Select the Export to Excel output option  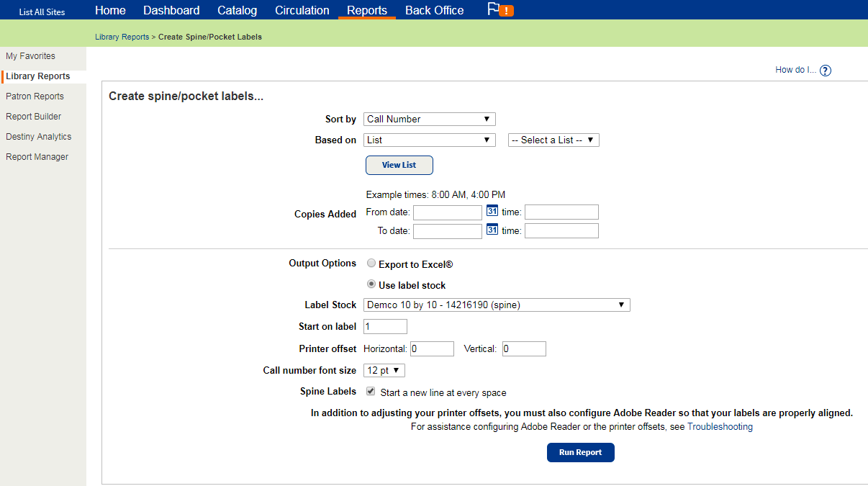tap(371, 263)
